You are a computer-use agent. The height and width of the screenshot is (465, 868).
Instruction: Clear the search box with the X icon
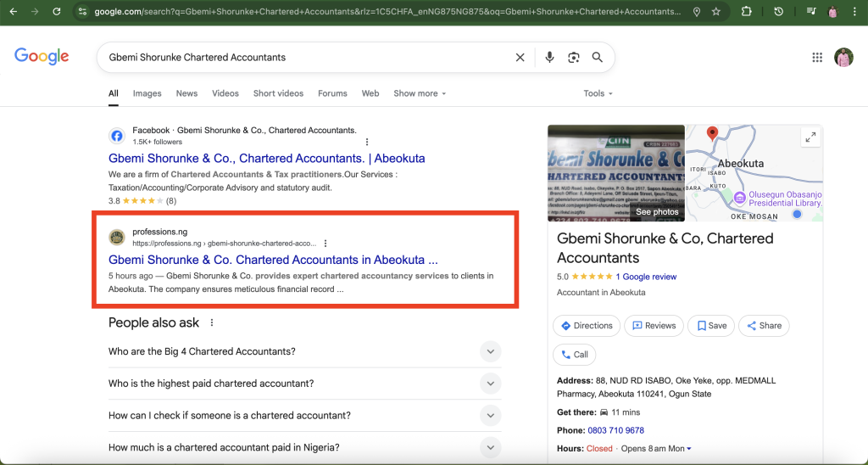coord(520,57)
